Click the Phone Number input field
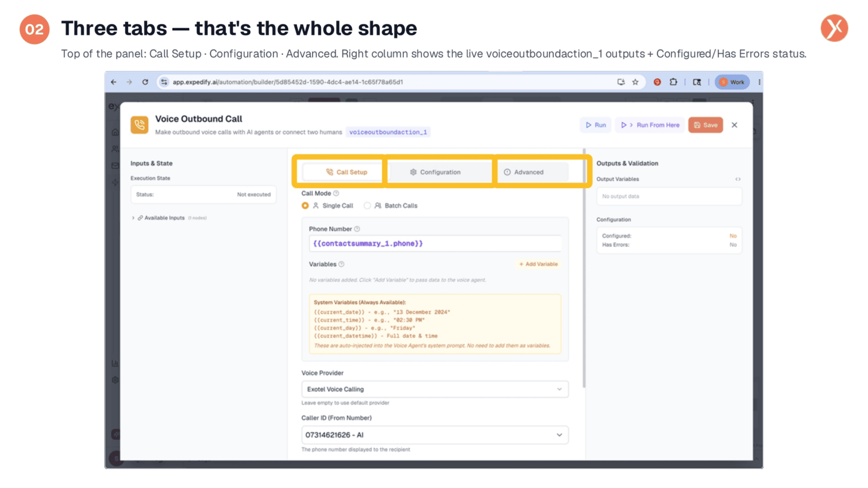 [x=435, y=243]
